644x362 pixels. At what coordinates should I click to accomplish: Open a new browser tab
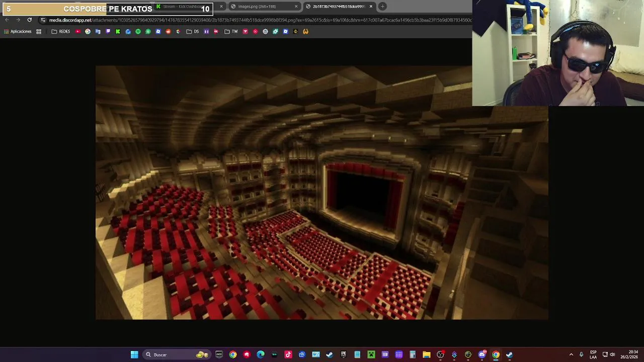click(x=382, y=7)
